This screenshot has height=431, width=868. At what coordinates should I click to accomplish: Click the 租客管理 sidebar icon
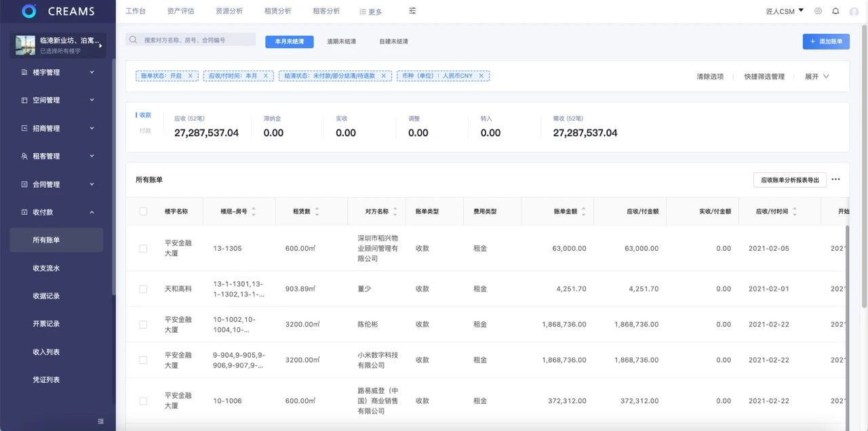point(24,156)
